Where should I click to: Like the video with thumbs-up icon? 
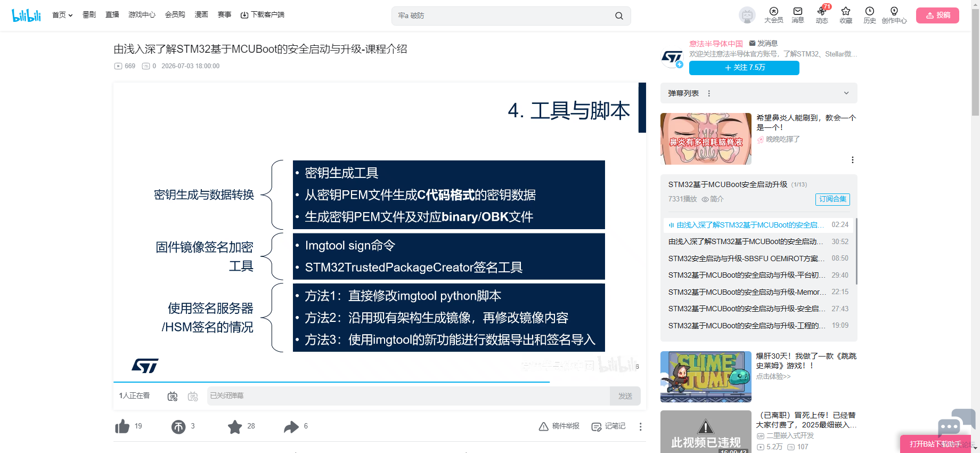(123, 426)
